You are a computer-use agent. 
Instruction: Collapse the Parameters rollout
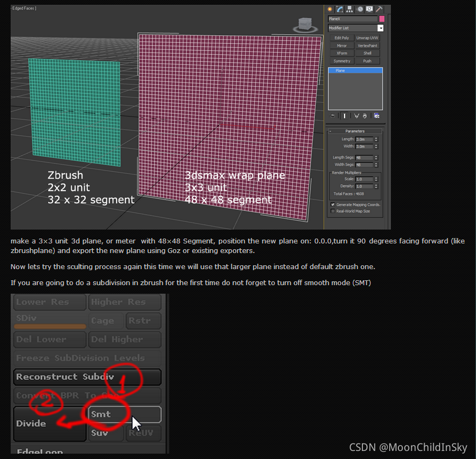[x=354, y=131]
